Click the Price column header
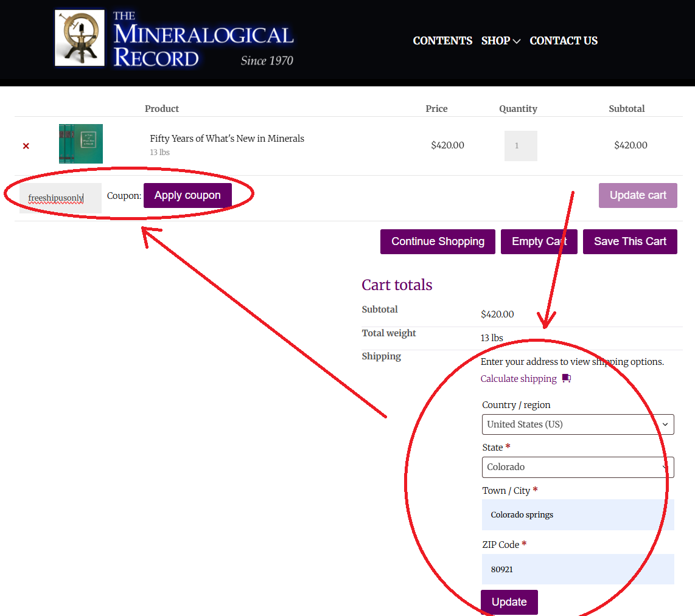 [x=436, y=108]
